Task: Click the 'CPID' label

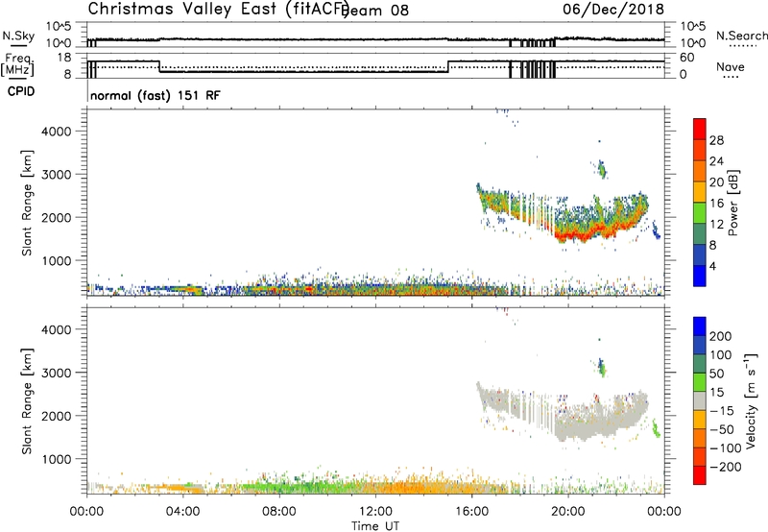Action: point(21,91)
